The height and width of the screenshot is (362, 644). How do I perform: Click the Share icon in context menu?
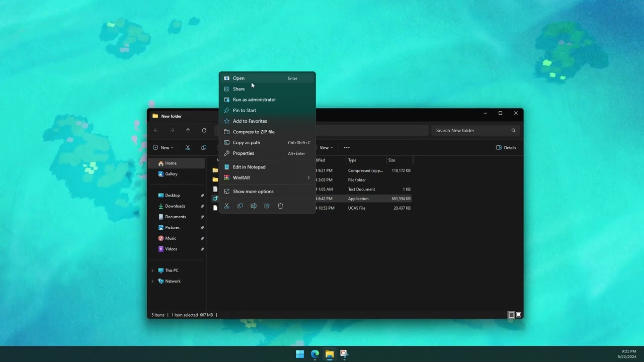[x=267, y=206]
